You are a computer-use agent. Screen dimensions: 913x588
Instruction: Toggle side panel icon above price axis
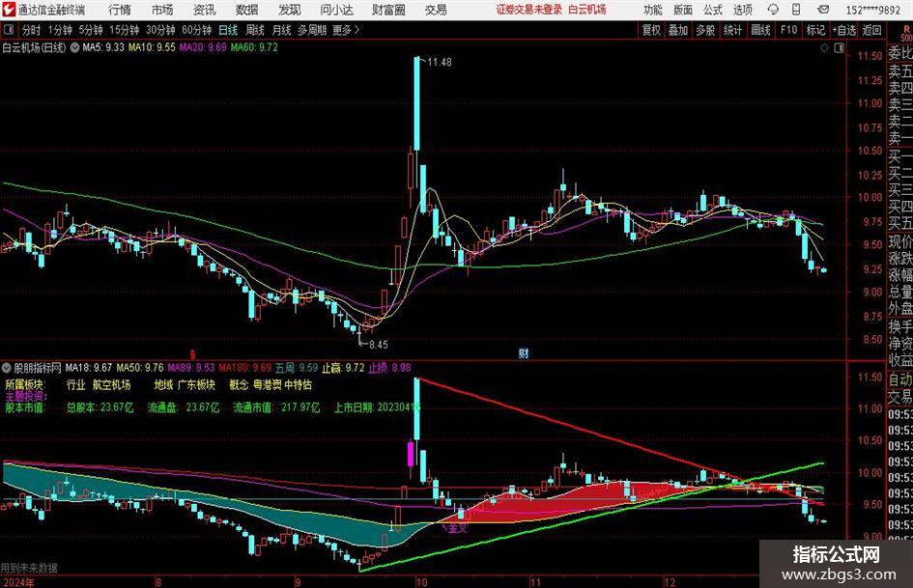pos(839,48)
